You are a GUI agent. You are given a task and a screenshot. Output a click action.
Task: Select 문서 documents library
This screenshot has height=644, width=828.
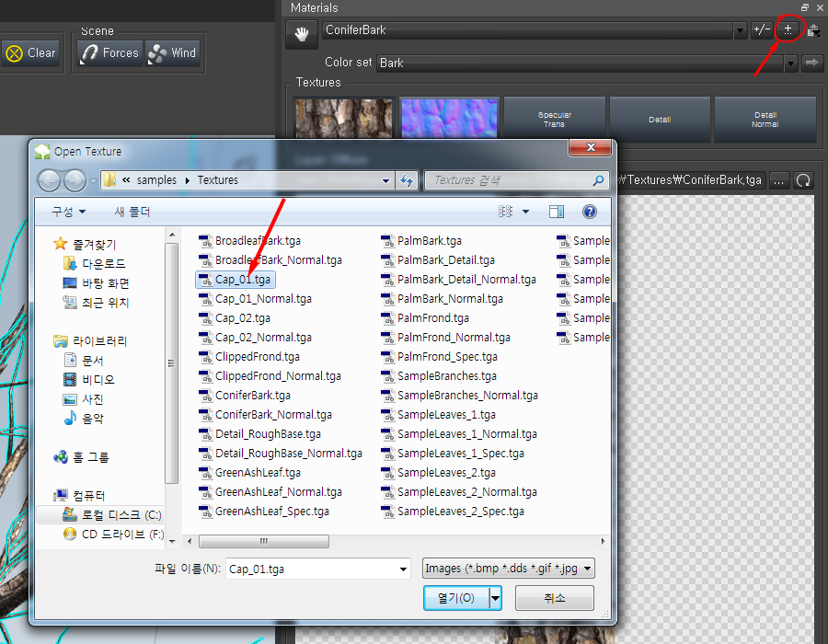click(x=84, y=361)
